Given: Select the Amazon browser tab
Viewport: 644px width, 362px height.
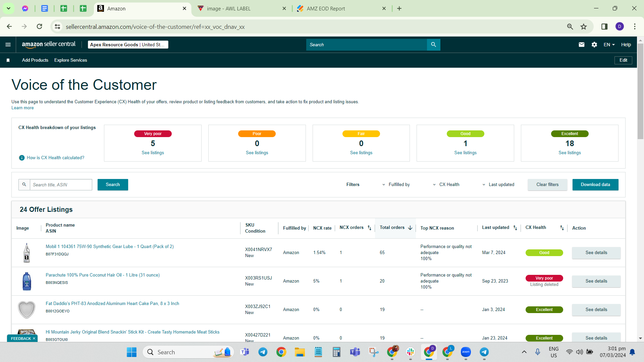Looking at the screenshot, I should point(142,9).
